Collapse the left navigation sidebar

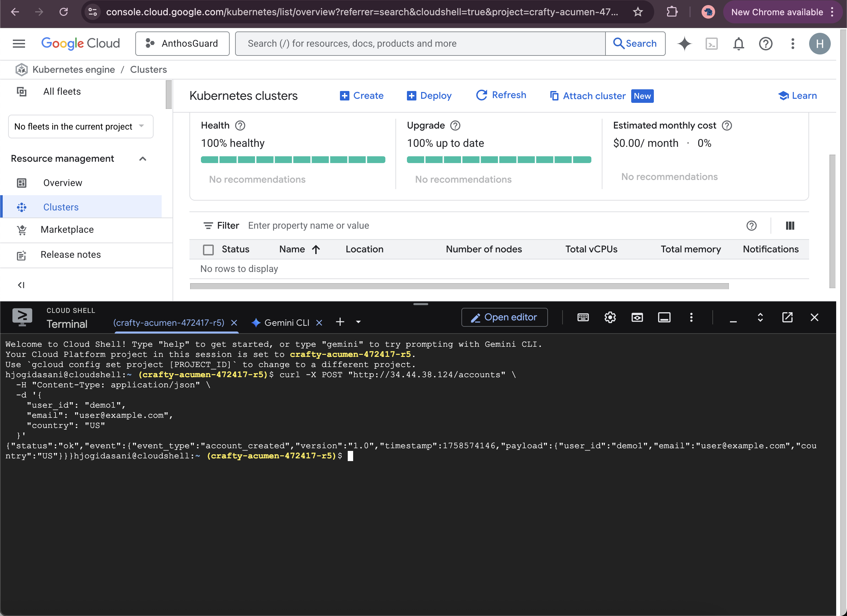[x=21, y=285]
